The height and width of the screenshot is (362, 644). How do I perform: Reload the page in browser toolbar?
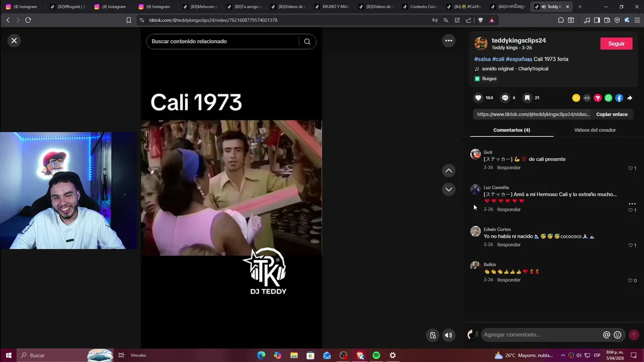(28, 20)
